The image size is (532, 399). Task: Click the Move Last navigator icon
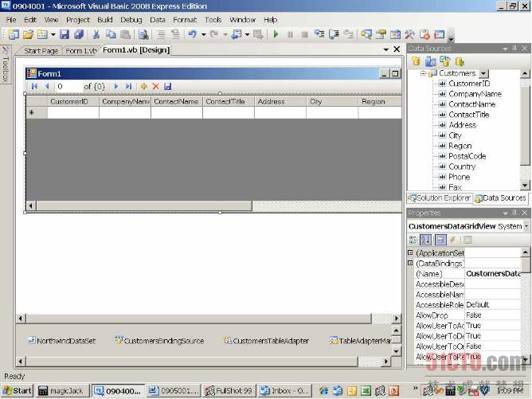tap(128, 86)
